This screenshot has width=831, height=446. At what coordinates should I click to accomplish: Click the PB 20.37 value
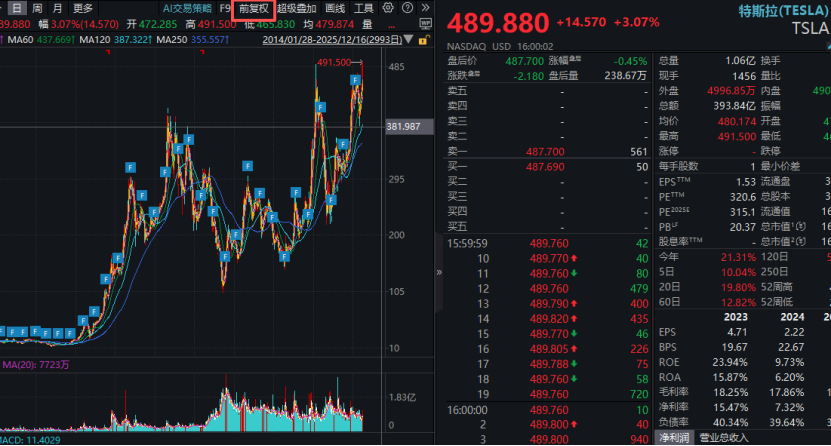pyautogui.click(x=742, y=227)
